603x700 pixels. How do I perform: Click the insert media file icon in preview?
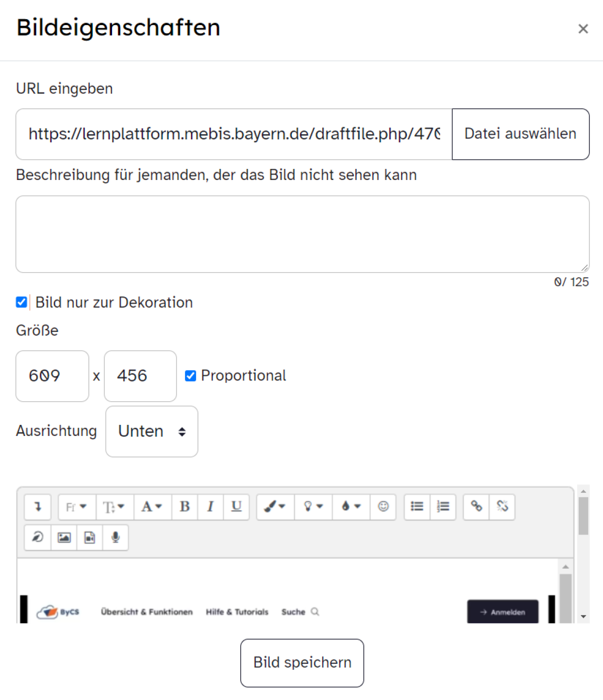pos(89,538)
